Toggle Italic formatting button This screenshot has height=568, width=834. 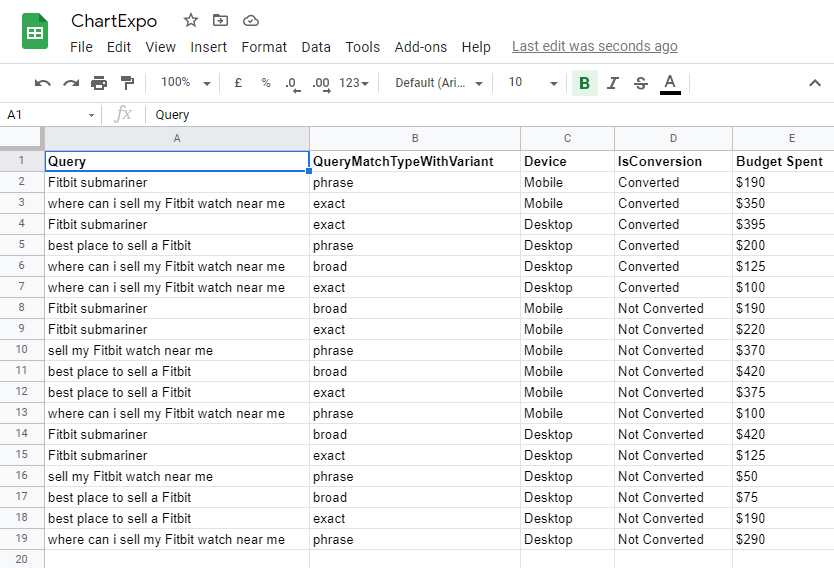613,83
